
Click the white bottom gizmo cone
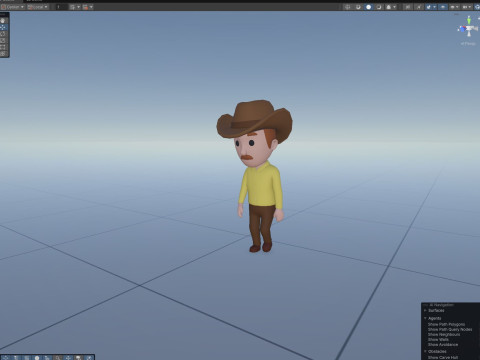click(469, 34)
